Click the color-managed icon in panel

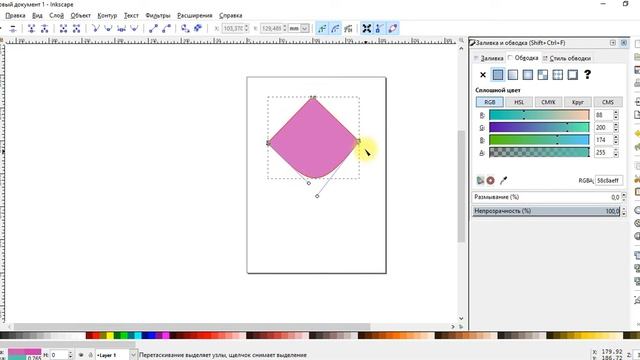(480, 180)
